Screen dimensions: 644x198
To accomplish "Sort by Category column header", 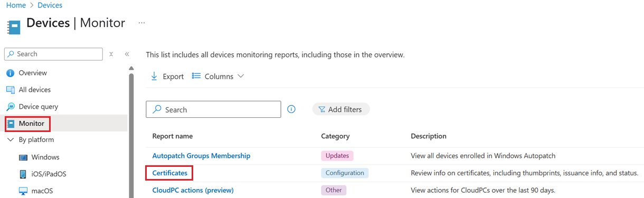I will point(335,136).
